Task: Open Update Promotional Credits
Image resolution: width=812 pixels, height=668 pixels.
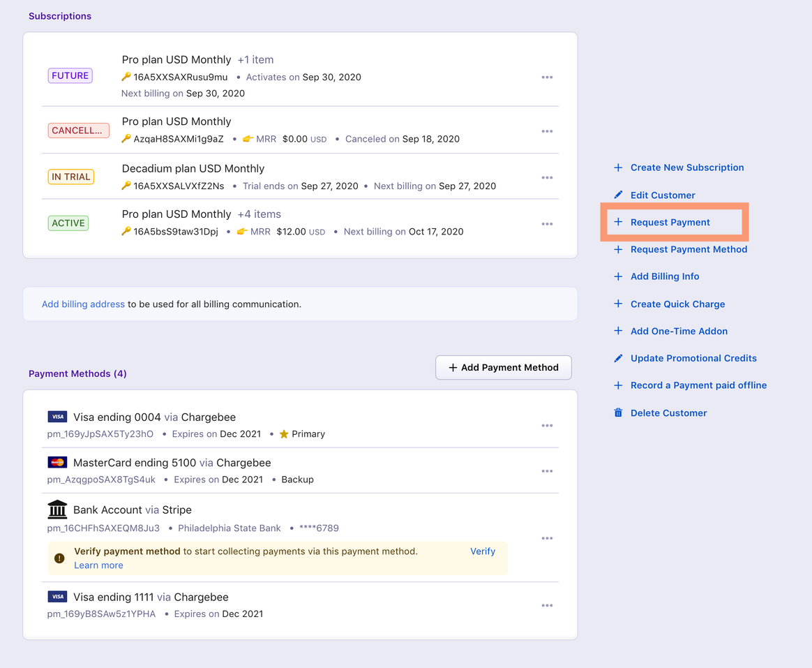Action: coord(693,358)
